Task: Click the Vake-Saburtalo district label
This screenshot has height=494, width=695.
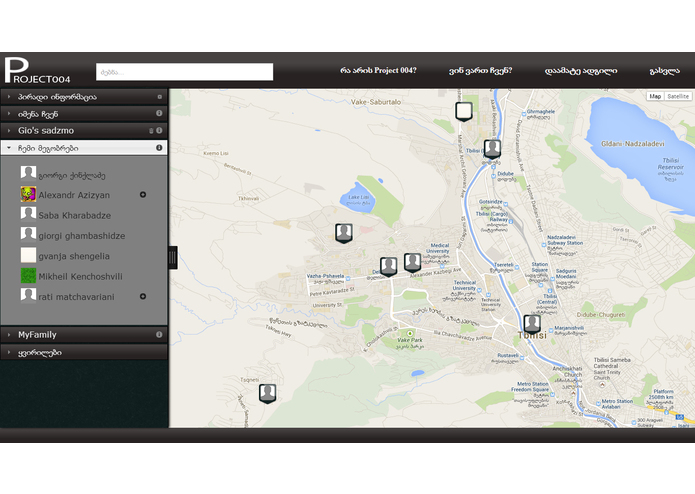Action: click(376, 102)
